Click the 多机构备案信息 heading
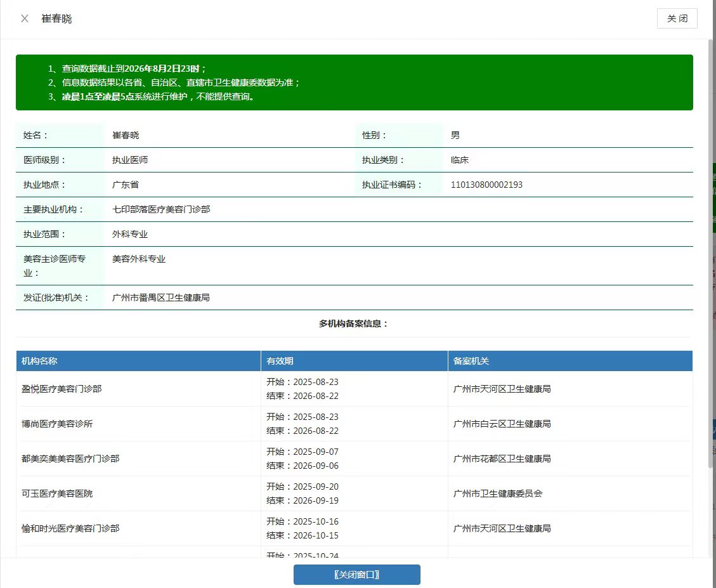 [353, 323]
